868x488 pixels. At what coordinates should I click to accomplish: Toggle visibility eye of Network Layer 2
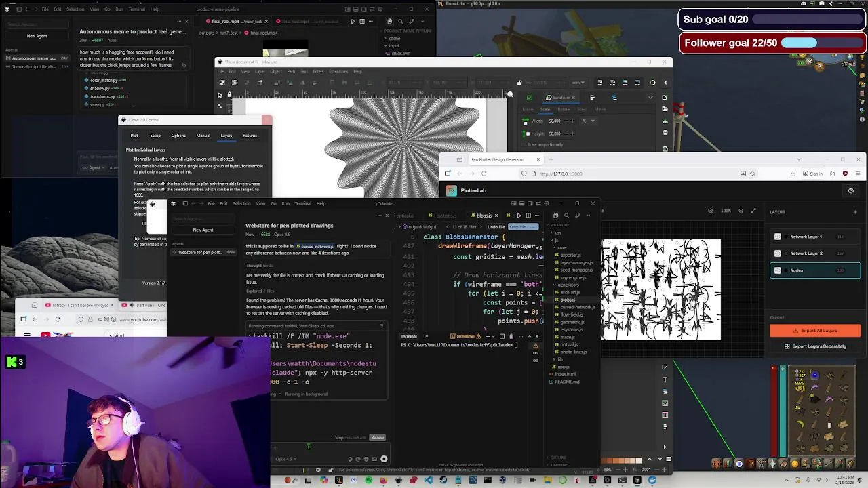778,253
